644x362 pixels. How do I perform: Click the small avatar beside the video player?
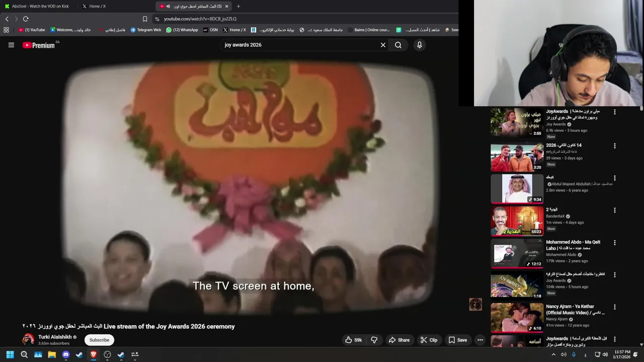pos(475,304)
